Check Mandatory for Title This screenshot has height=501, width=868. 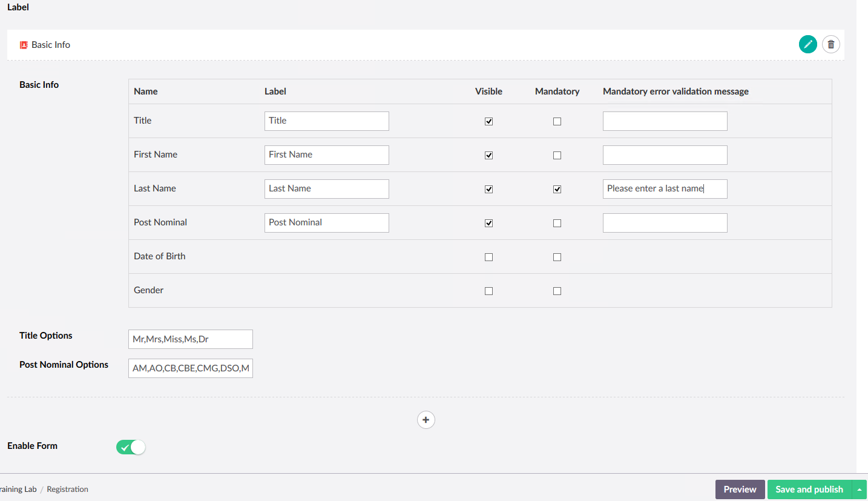click(557, 121)
